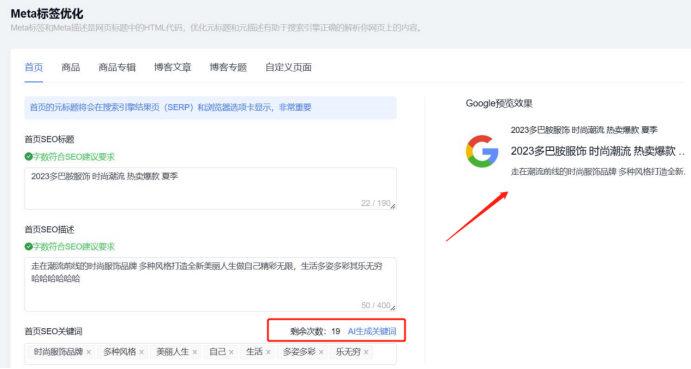
Task: Click the 多姿多彩 keyword chip text
Action: pyautogui.click(x=299, y=352)
